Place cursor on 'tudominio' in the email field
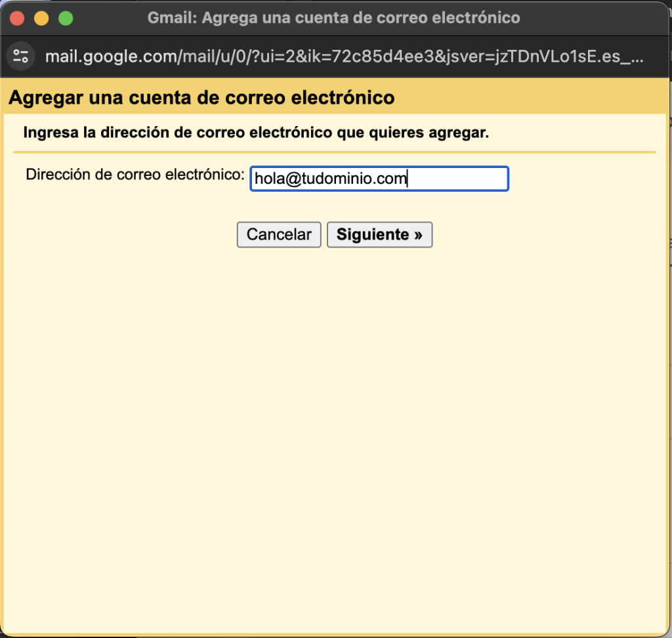The height and width of the screenshot is (638, 672). tap(337, 179)
